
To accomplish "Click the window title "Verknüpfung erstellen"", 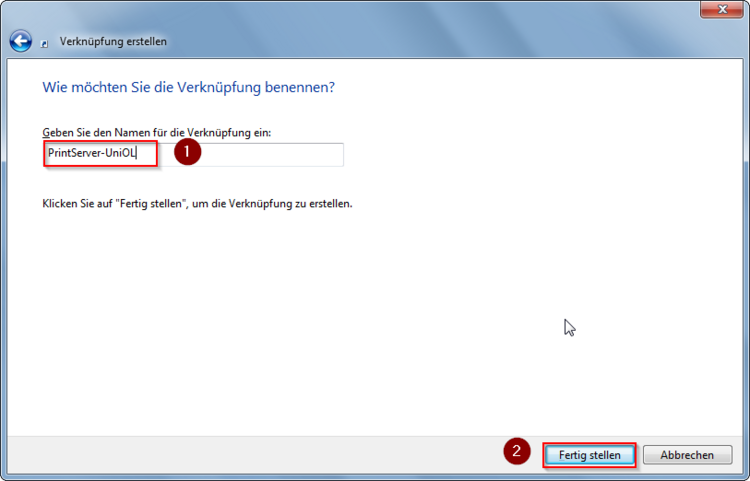I will (113, 42).
